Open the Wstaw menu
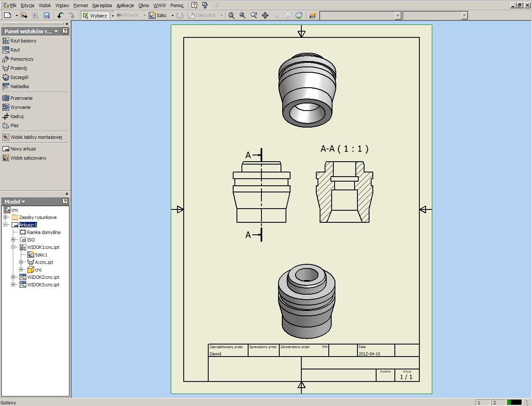532x406 pixels. (x=62, y=5)
